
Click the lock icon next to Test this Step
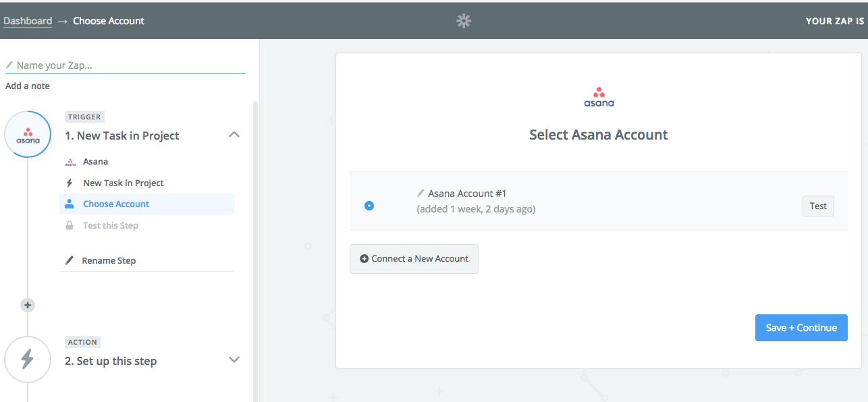70,225
